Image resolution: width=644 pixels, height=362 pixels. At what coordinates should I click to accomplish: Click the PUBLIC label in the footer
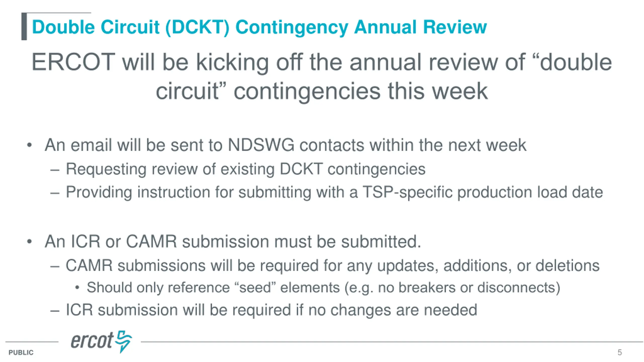tap(21, 352)
